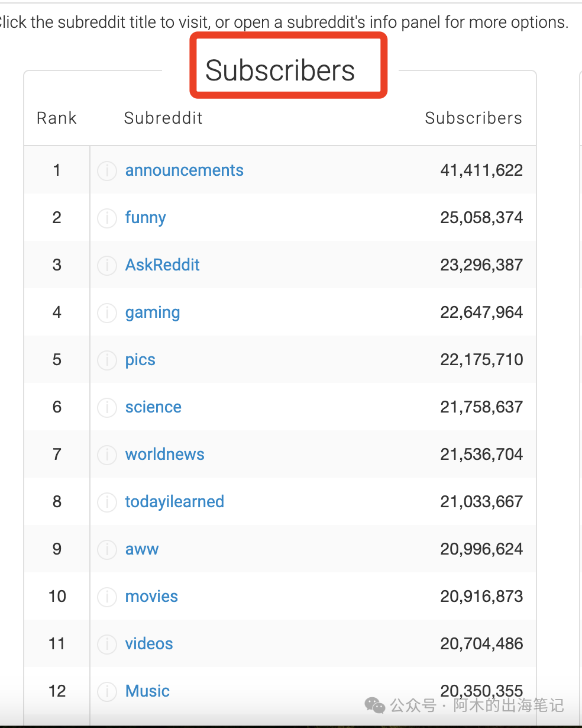Open info panel icon for announcements

107,171
